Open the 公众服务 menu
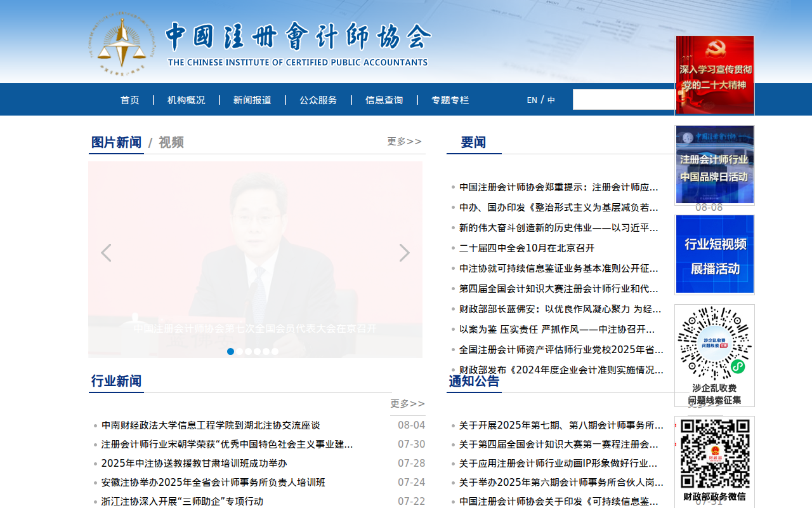Screen dimensions: 812x508 (318, 100)
